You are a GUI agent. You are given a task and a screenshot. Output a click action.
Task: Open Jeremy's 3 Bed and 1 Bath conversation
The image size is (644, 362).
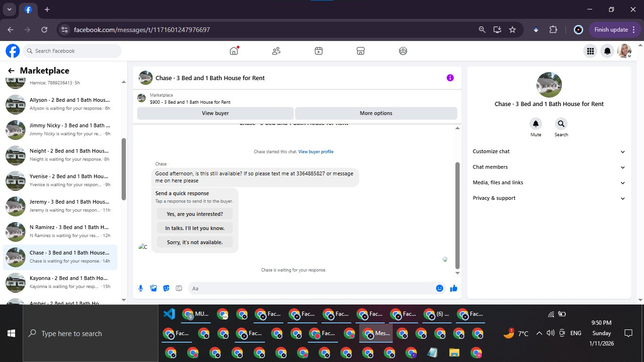point(60,206)
